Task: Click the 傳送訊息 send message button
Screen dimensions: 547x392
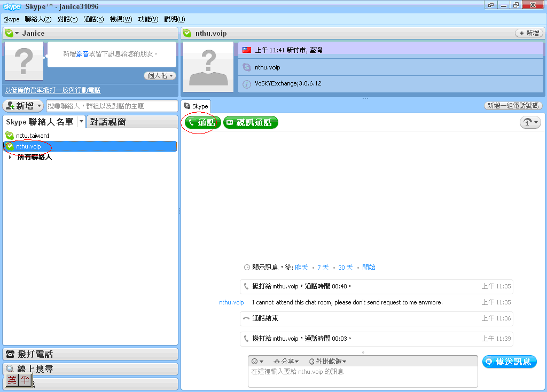Action: (509, 362)
